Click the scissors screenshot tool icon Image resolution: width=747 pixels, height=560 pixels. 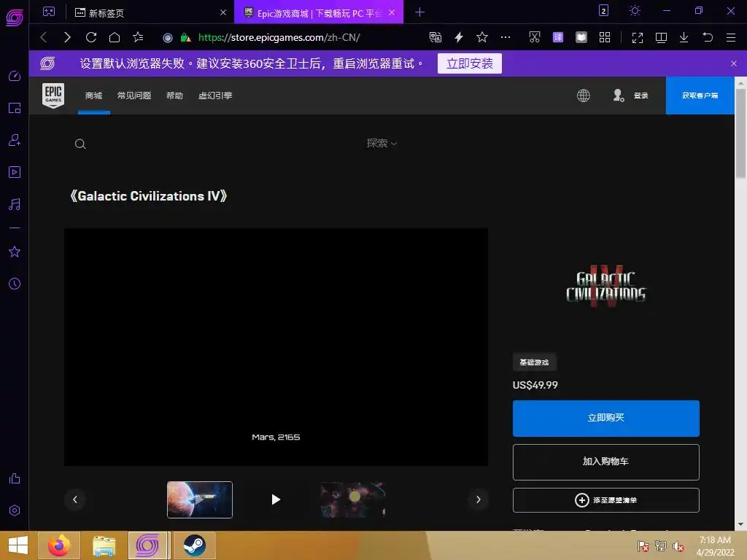[535, 37]
